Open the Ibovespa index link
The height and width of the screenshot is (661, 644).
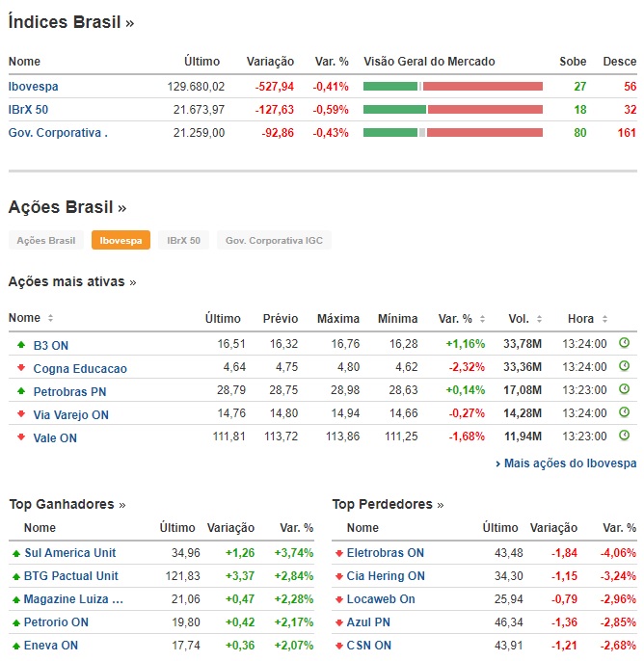click(x=34, y=87)
